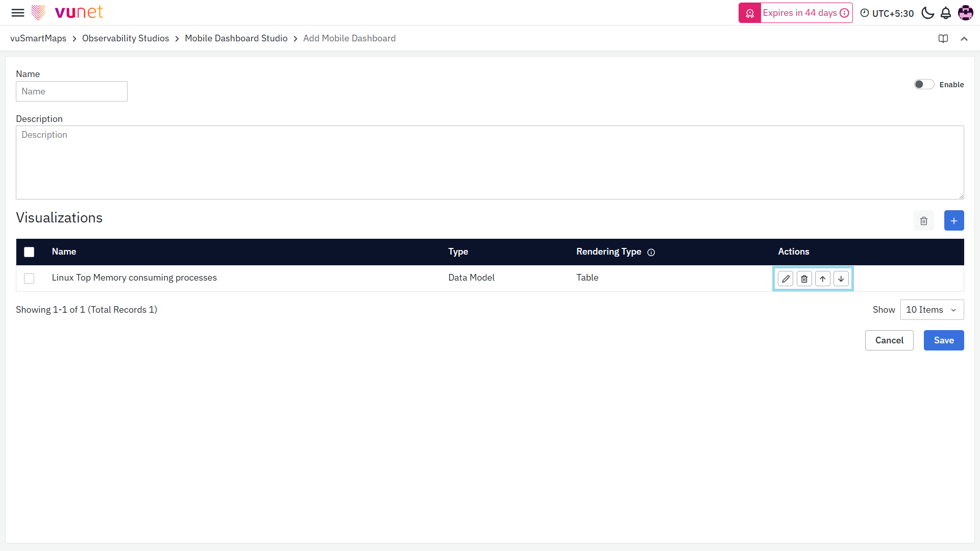
Task: Click inside the Name input field
Action: (71, 91)
